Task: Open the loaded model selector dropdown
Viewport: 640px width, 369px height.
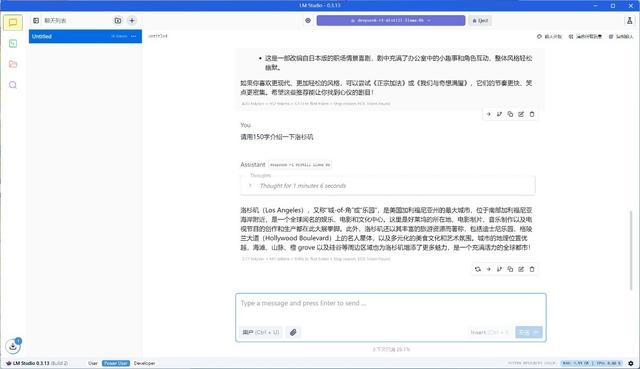Action: (391, 20)
